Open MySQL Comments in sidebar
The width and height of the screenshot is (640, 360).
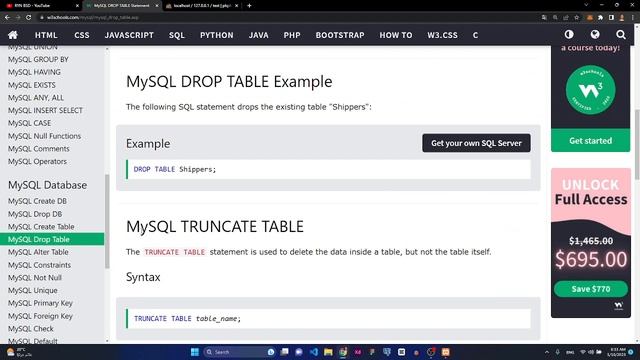pos(38,149)
